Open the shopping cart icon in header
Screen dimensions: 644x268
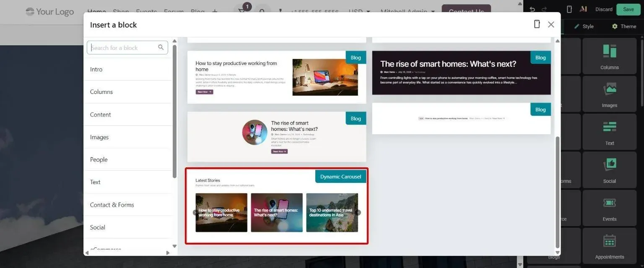[x=242, y=12]
